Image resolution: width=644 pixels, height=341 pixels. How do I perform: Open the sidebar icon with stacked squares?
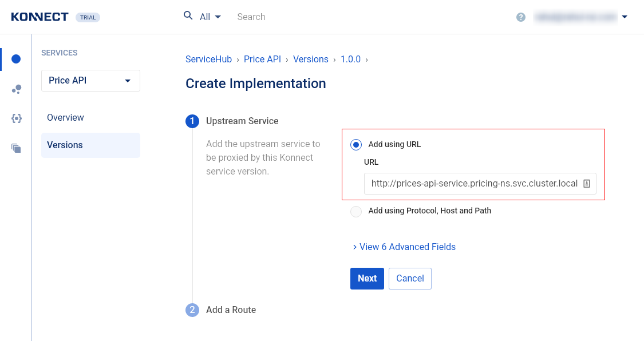pos(16,148)
